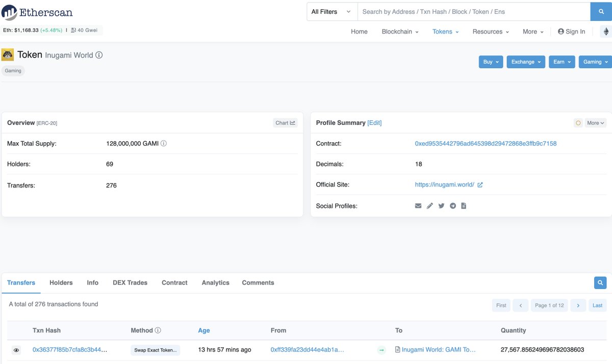Open the Earn dropdown button

click(x=562, y=62)
